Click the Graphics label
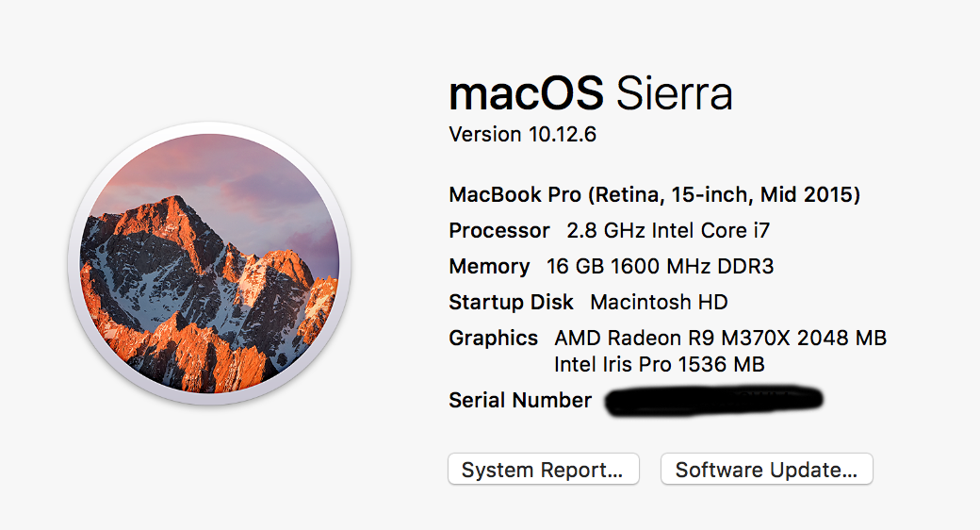980x530 pixels. tap(493, 338)
